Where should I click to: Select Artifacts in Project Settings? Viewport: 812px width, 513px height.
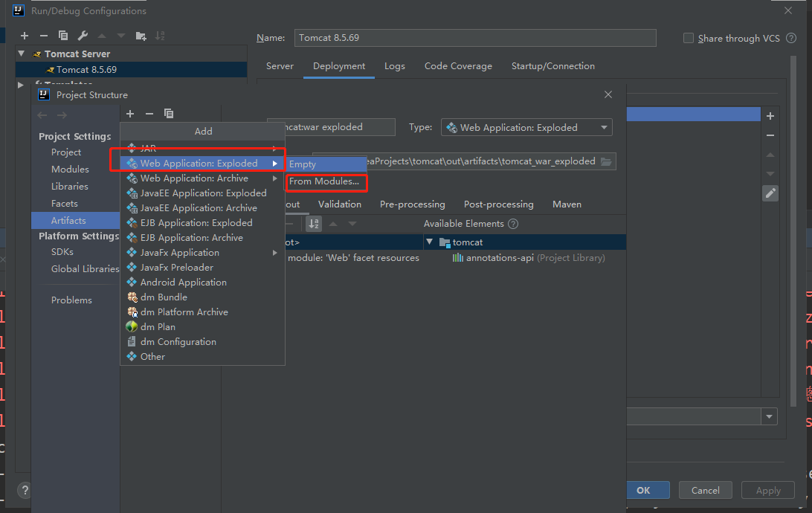(x=76, y=221)
